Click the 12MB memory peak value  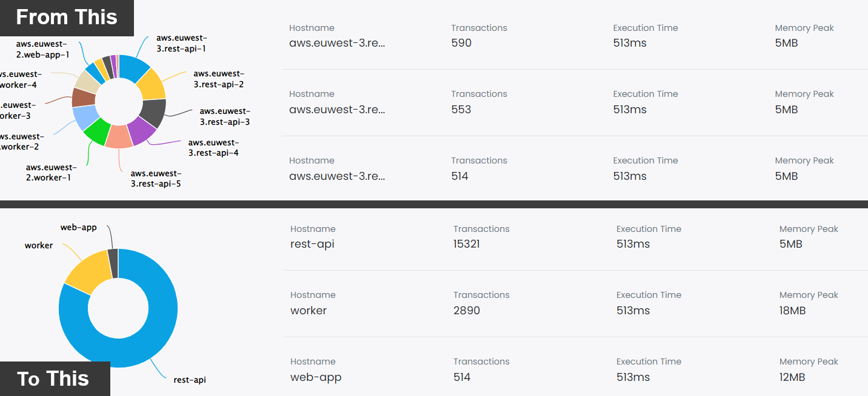792,377
